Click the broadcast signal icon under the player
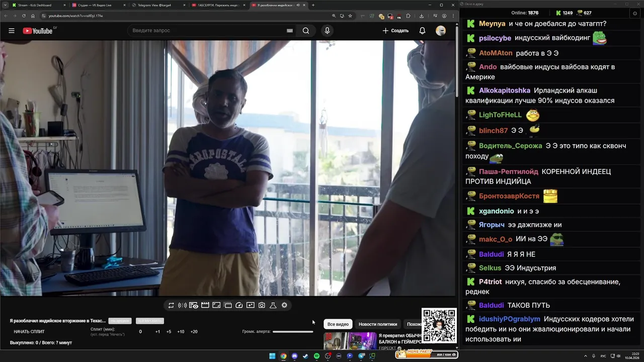This screenshot has width=644, height=362. tap(182, 305)
